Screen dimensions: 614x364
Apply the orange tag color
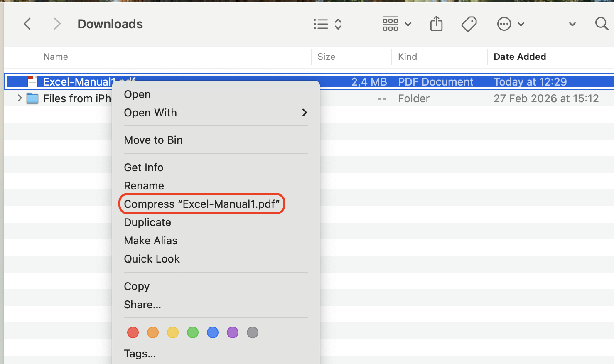tap(153, 332)
